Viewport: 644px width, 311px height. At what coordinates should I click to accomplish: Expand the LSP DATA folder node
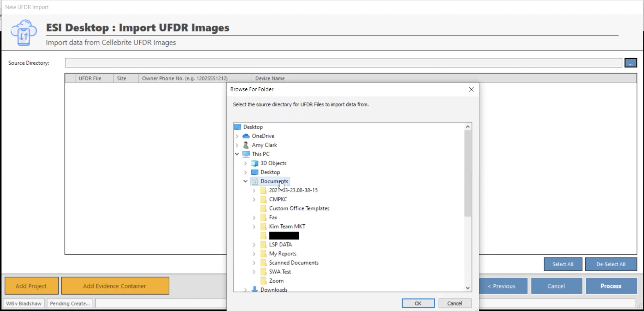[254, 245]
